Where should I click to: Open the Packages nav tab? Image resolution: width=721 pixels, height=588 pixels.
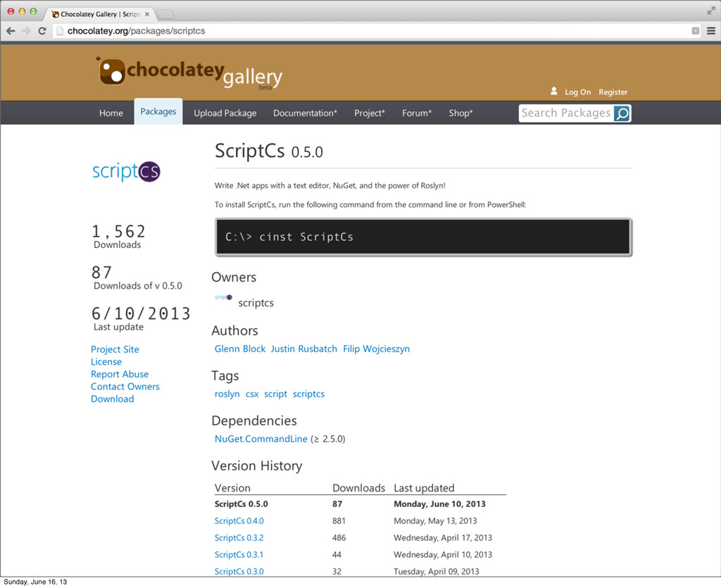[158, 112]
